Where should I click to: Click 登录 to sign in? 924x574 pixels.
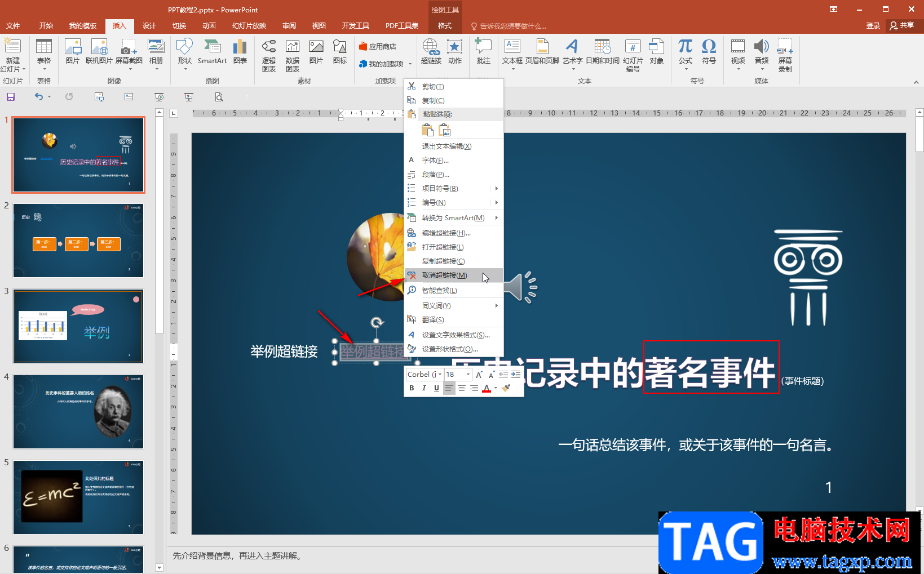873,26
